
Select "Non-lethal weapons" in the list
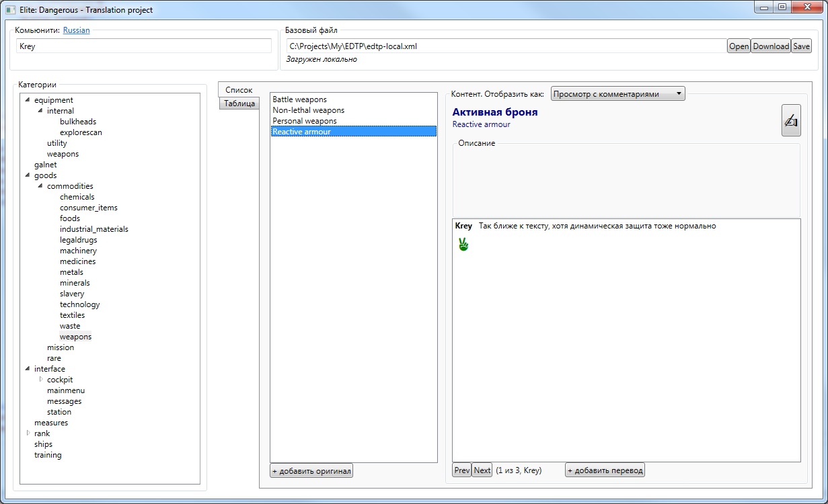point(354,110)
